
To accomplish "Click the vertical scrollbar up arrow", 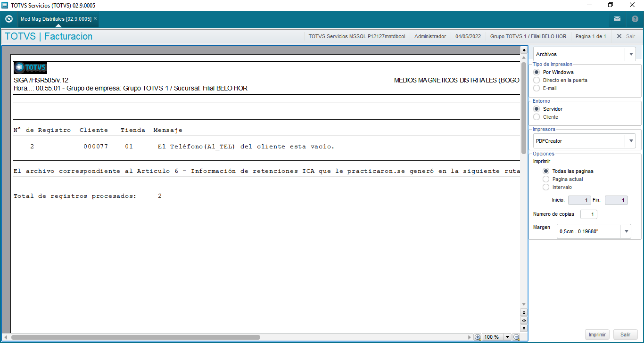I will click(x=524, y=57).
